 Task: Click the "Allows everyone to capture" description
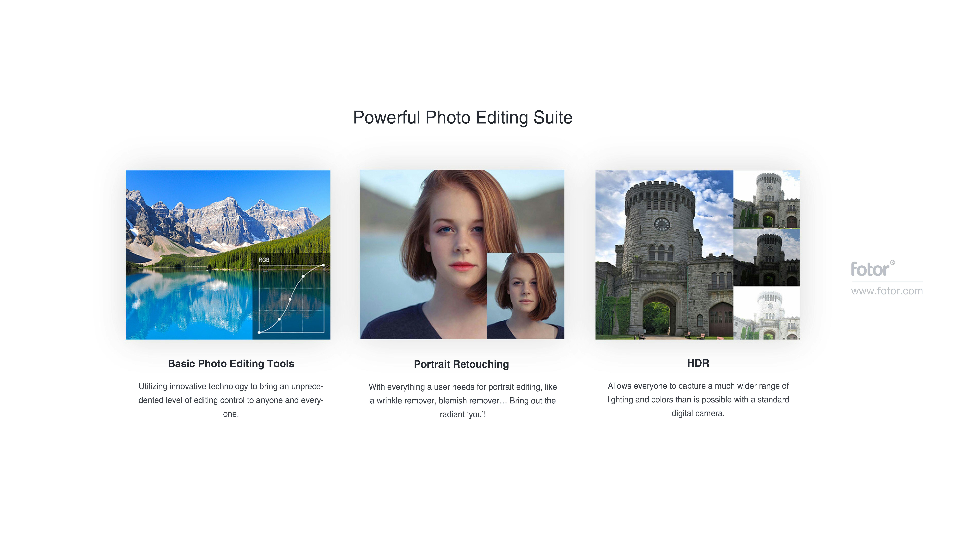(x=698, y=400)
